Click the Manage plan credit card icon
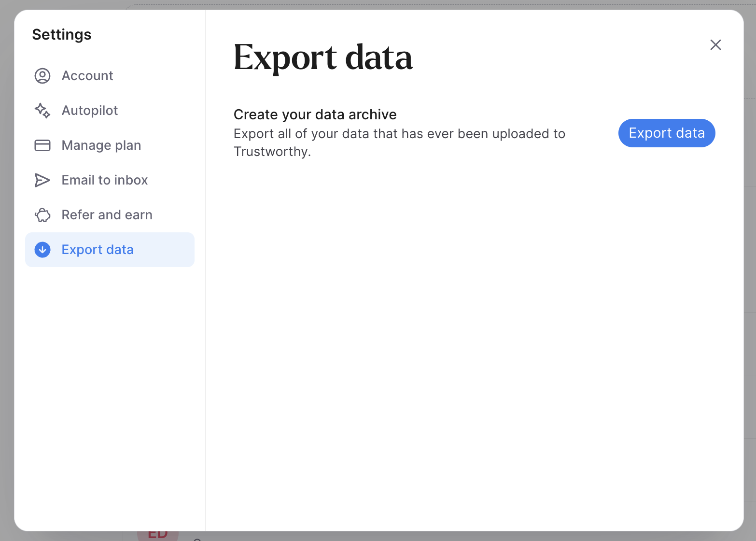Screen dimensions: 756x541 (x=42, y=145)
